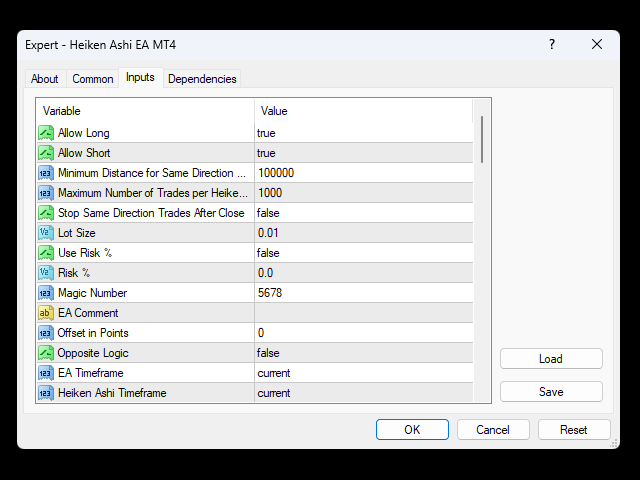The width and height of the screenshot is (640, 480).
Task: Open the Dependencies tab
Action: tap(202, 79)
